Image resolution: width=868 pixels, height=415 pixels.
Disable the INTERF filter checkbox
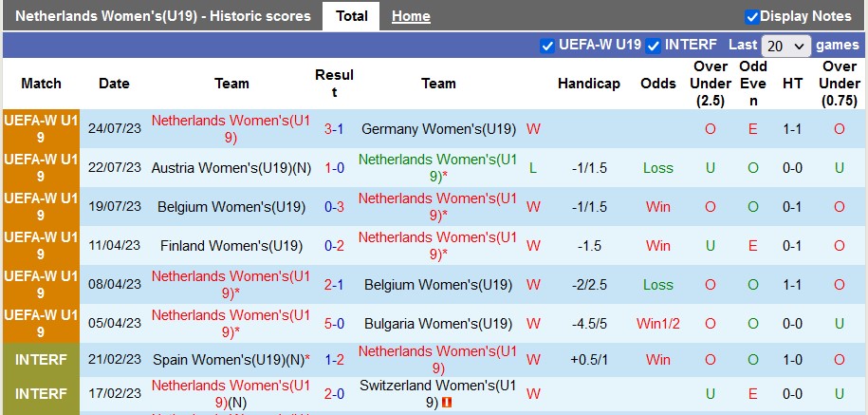[654, 46]
